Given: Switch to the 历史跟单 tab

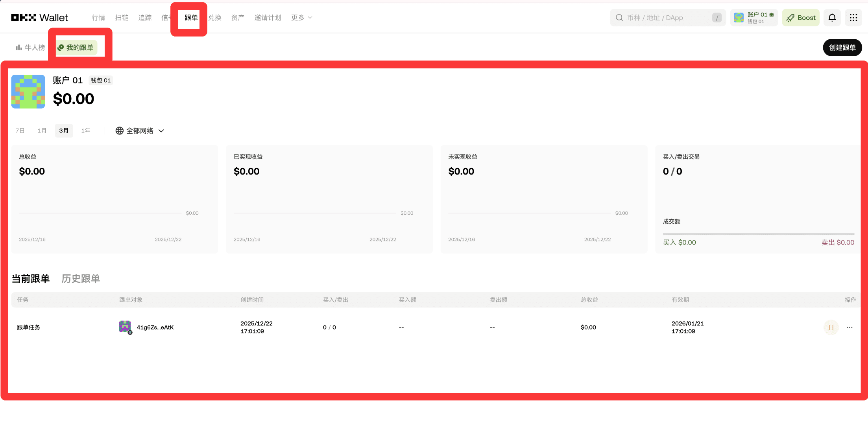Looking at the screenshot, I should point(81,279).
